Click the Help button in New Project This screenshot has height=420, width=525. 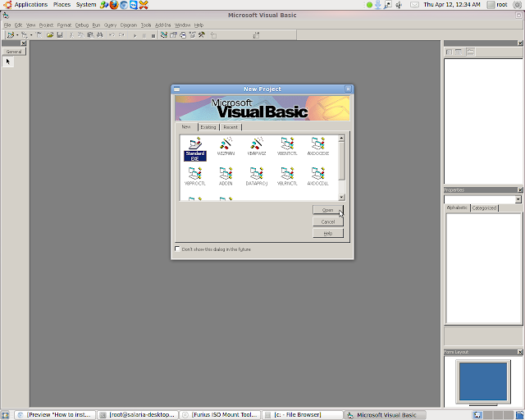[x=328, y=234]
